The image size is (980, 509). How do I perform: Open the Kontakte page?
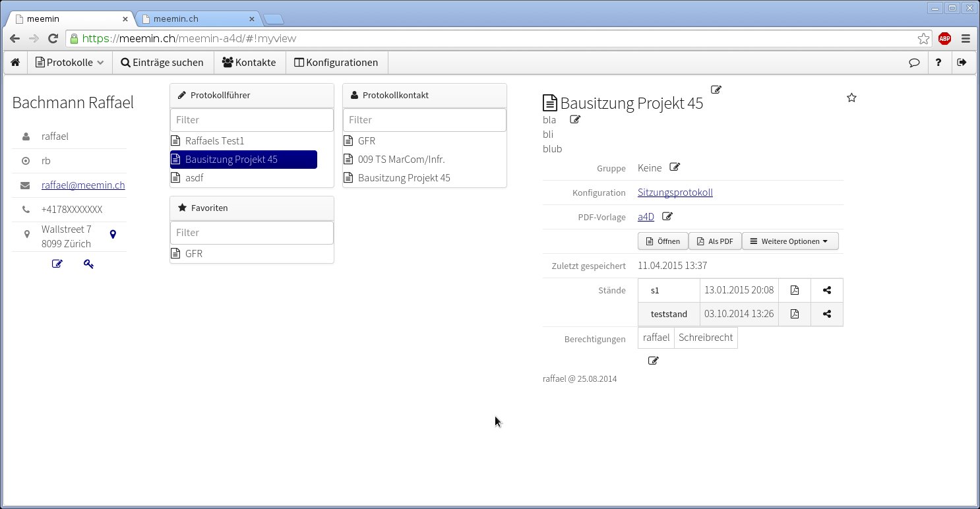249,63
